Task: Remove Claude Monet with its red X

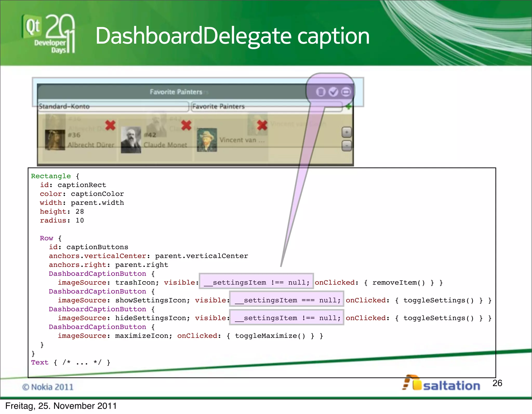Action: click(x=186, y=125)
